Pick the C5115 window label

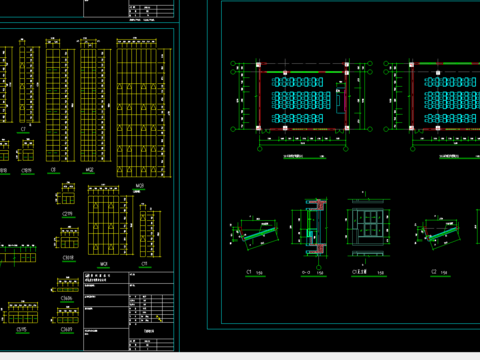coord(22,329)
